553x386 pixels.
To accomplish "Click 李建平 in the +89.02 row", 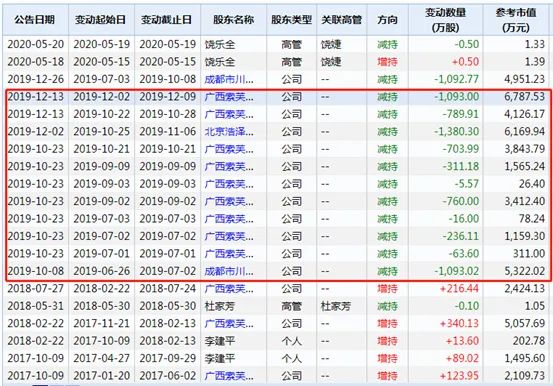I will 220,358.
